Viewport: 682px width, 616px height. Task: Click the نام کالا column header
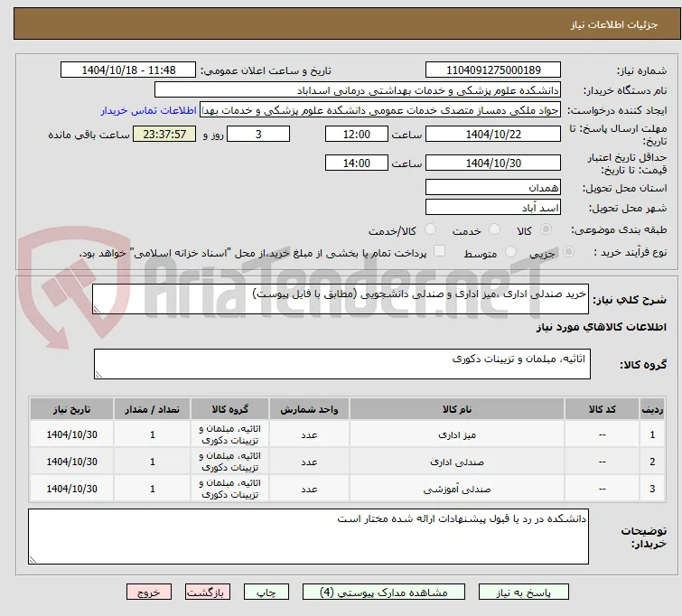tap(457, 409)
